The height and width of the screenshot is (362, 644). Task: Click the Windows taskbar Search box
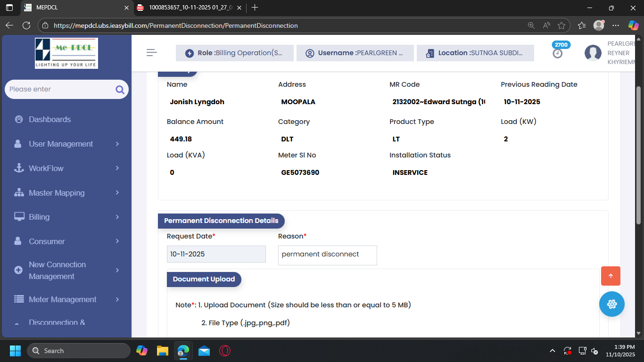79,351
